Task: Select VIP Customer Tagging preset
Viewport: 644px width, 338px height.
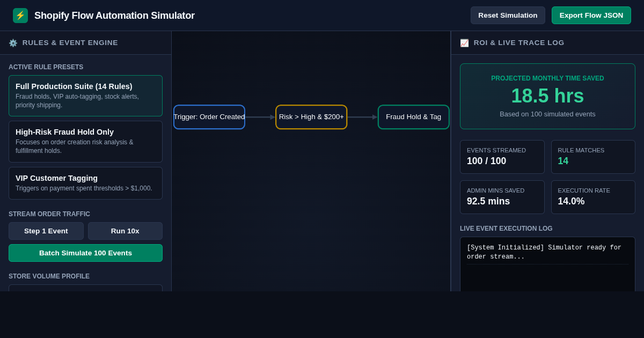Action: click(85, 183)
